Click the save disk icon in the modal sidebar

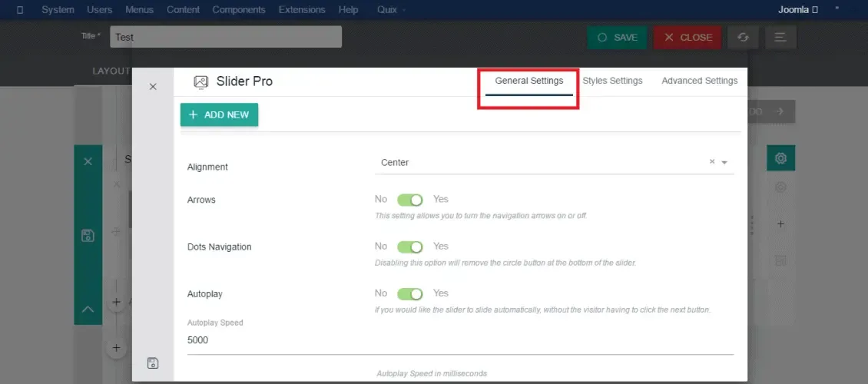pyautogui.click(x=154, y=363)
